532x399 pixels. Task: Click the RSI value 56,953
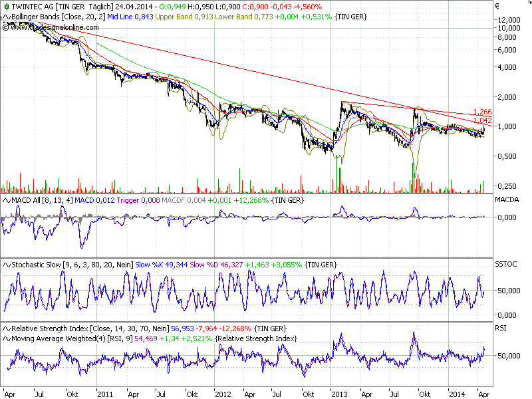click(x=182, y=329)
